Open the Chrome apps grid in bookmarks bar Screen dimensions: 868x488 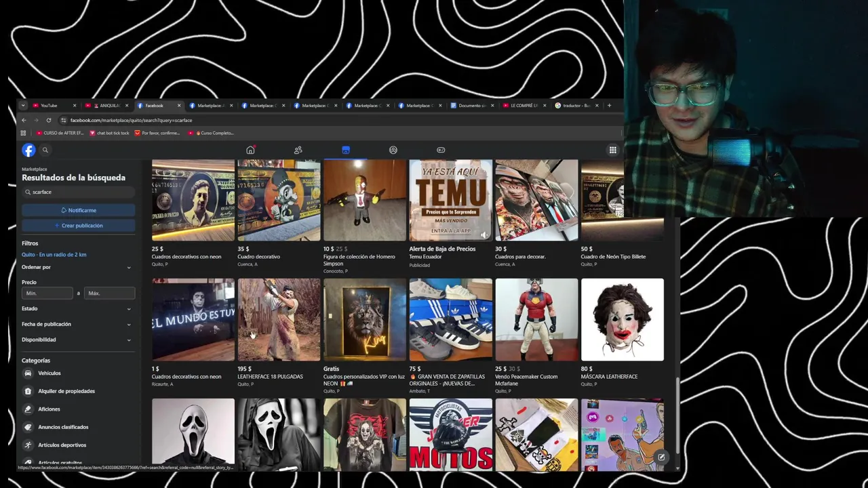pos(23,133)
